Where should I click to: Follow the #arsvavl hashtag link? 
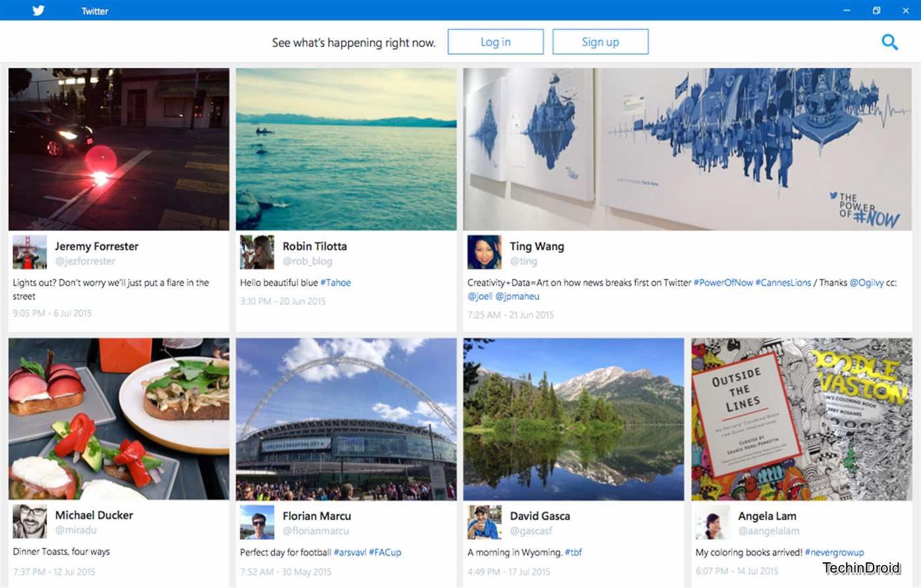350,552
